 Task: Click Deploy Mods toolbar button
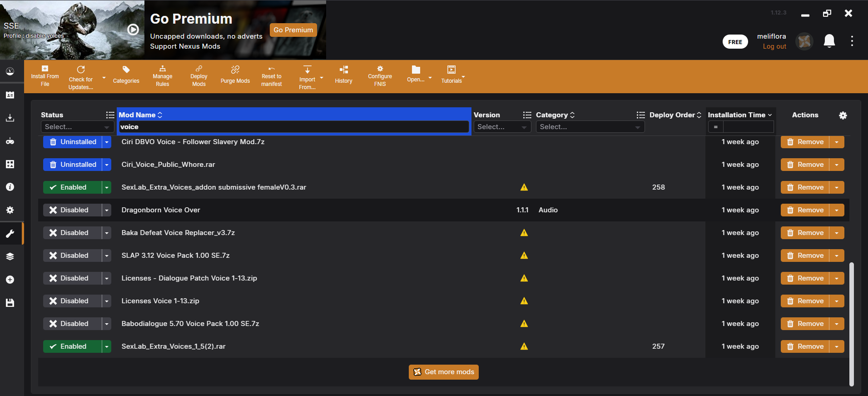click(199, 76)
